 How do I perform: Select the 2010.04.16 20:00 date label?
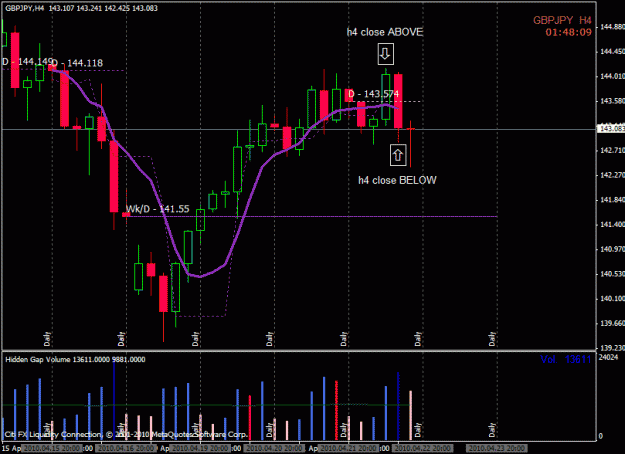coord(126,448)
